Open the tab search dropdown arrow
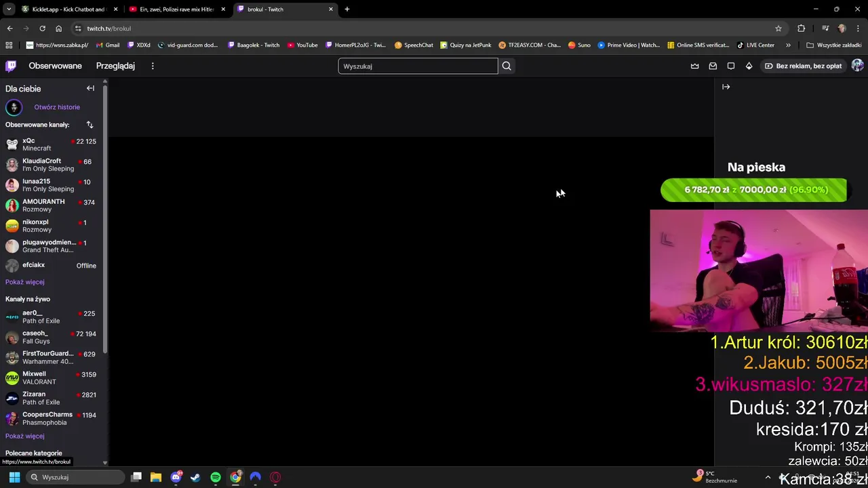This screenshot has height=488, width=868. pyautogui.click(x=9, y=9)
